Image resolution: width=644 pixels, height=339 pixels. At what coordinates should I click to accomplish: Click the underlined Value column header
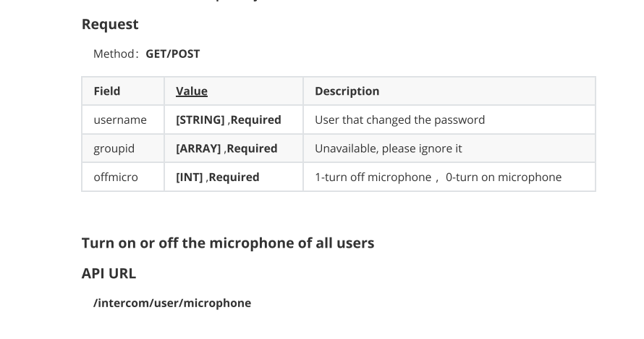click(192, 91)
